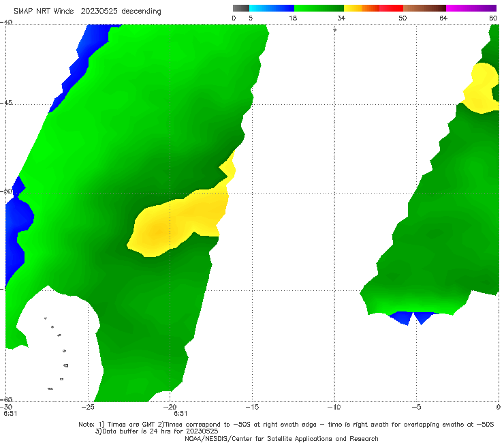The width and height of the screenshot is (504, 443).
Task: Click the color scale label "5"
Action: pyautogui.click(x=251, y=18)
